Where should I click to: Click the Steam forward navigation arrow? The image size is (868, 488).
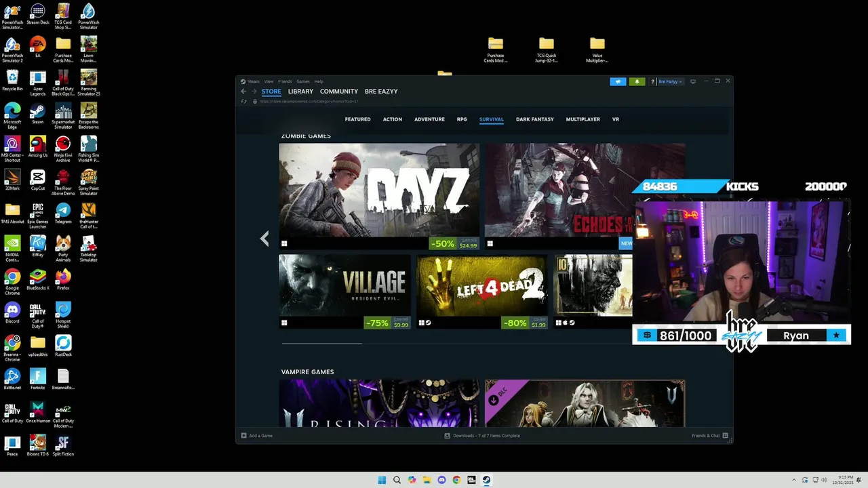click(x=254, y=91)
